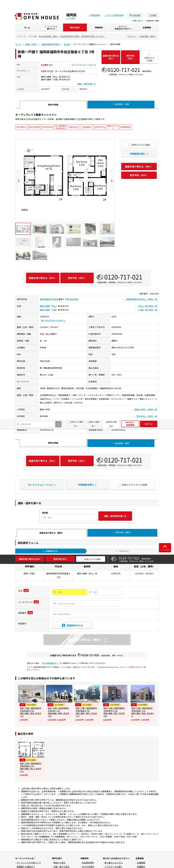Click 電話番号 input field

pyautogui.click(x=86, y=614)
